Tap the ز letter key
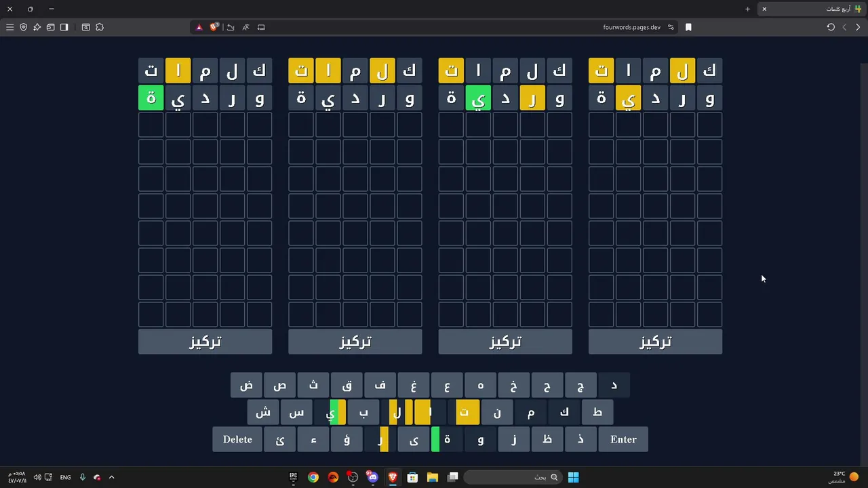This screenshot has width=868, height=488. coord(514,439)
